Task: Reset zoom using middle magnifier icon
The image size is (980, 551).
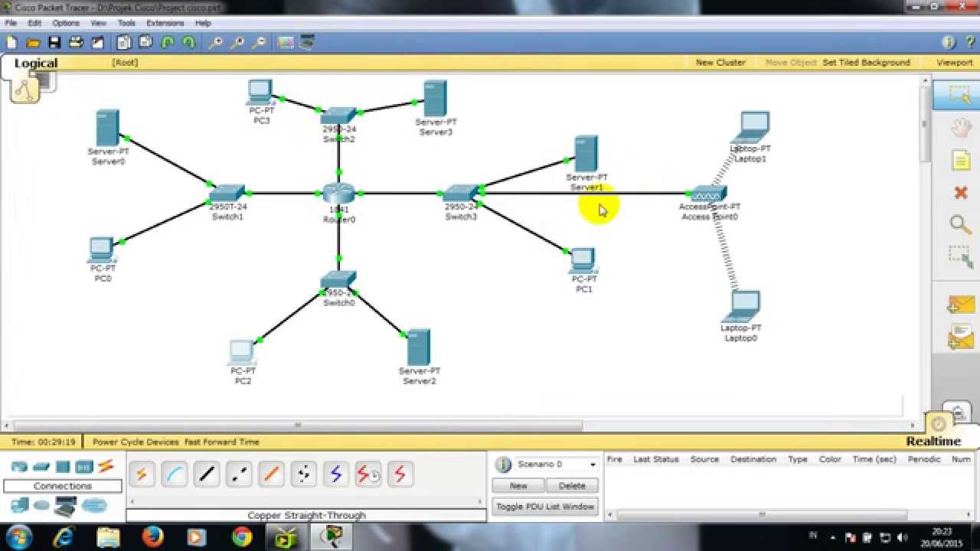Action: pyautogui.click(x=237, y=43)
